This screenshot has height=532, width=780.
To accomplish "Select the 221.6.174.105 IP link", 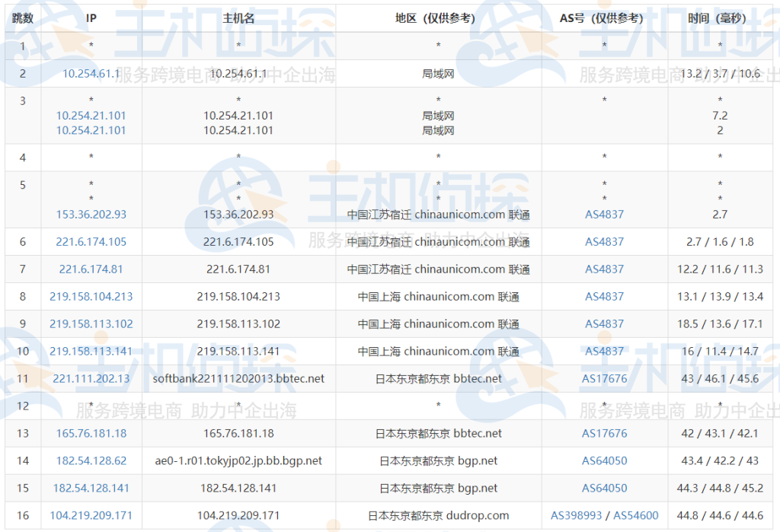I will (x=91, y=241).
